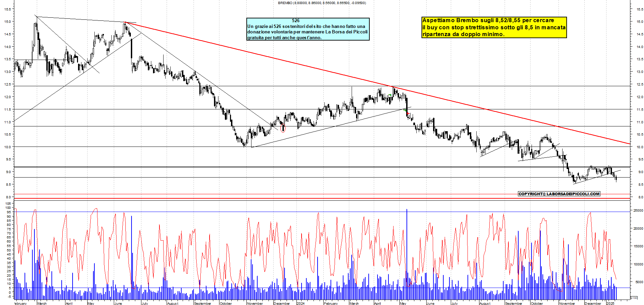Click the 2025 year label on time axis
This screenshot has width=644, height=305.
pos(610,303)
